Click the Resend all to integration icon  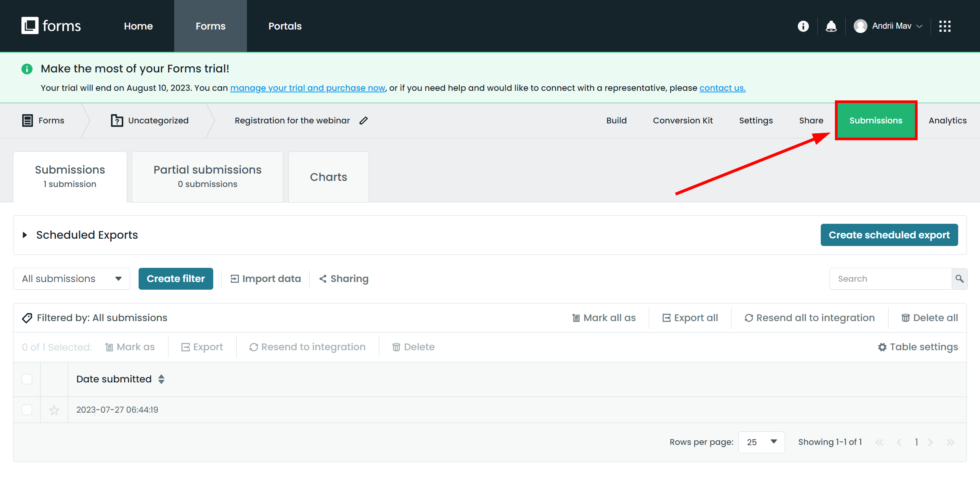pos(748,318)
